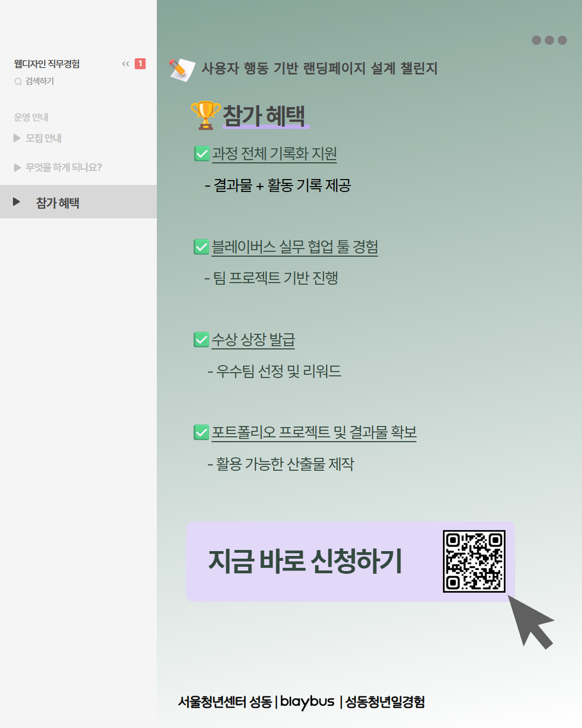Click the trophy icon next to 참가 혜택

[x=205, y=115]
